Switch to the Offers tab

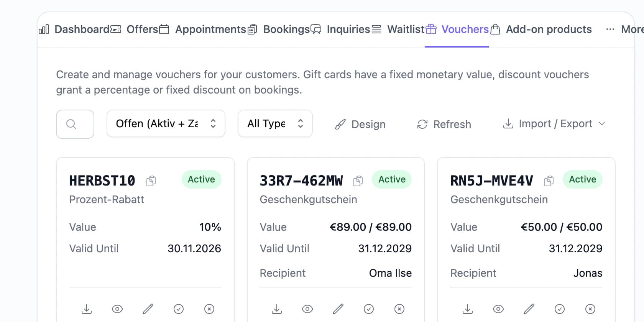[x=134, y=30]
